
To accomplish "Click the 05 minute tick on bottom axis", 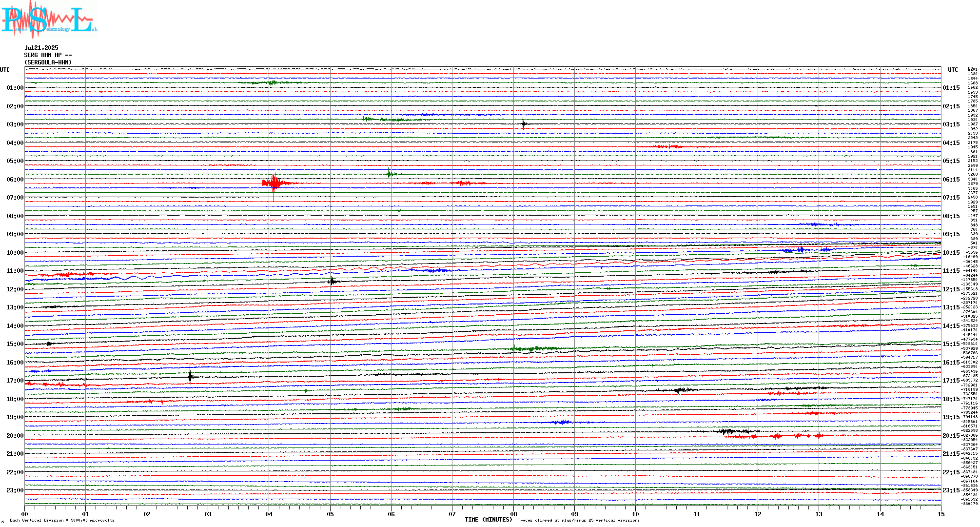I will click(330, 514).
